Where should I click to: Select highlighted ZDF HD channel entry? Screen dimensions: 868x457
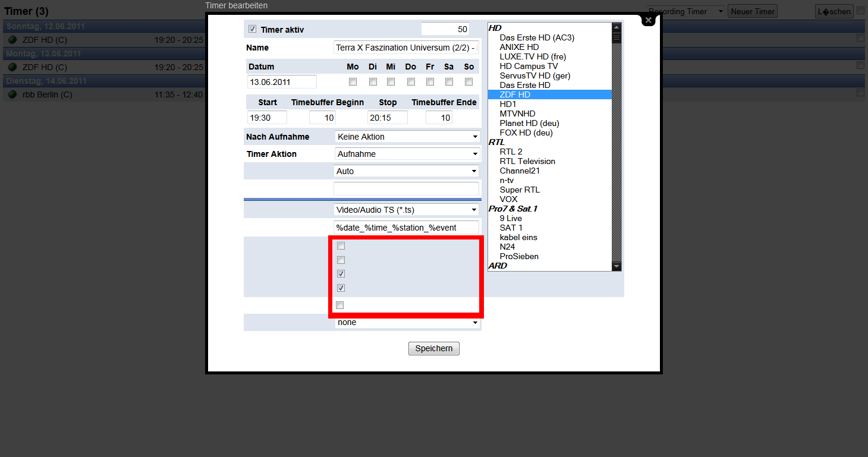point(549,94)
